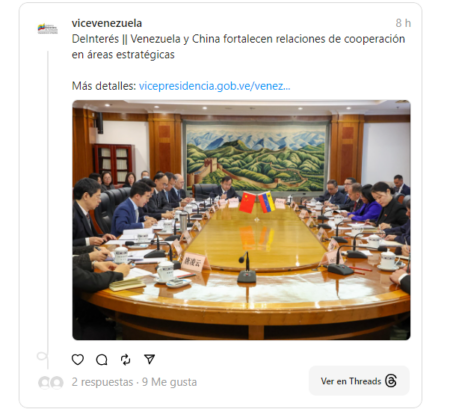View the repliers' avatar icons

coord(51,383)
